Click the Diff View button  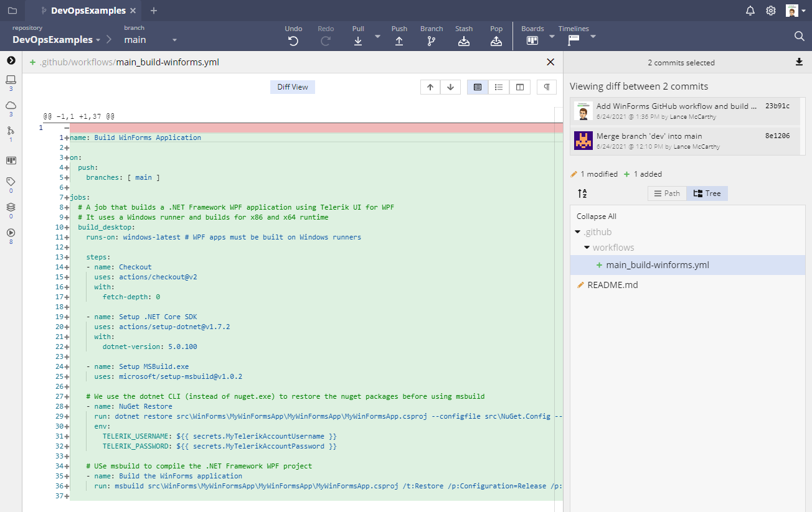pyautogui.click(x=292, y=87)
